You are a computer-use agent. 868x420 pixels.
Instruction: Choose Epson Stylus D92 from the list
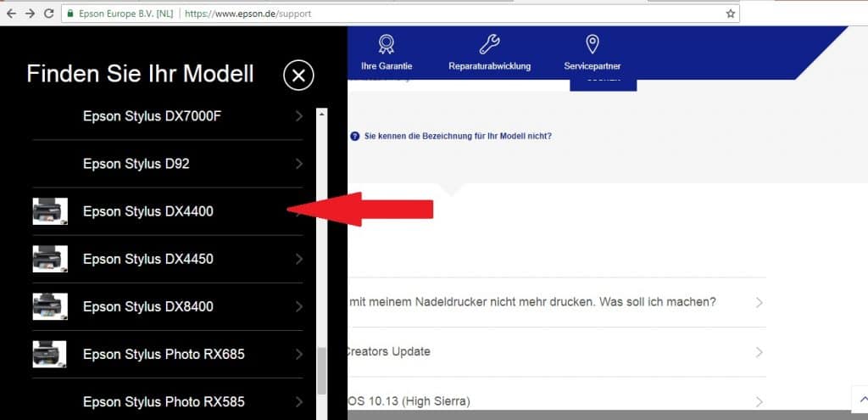coord(168,164)
